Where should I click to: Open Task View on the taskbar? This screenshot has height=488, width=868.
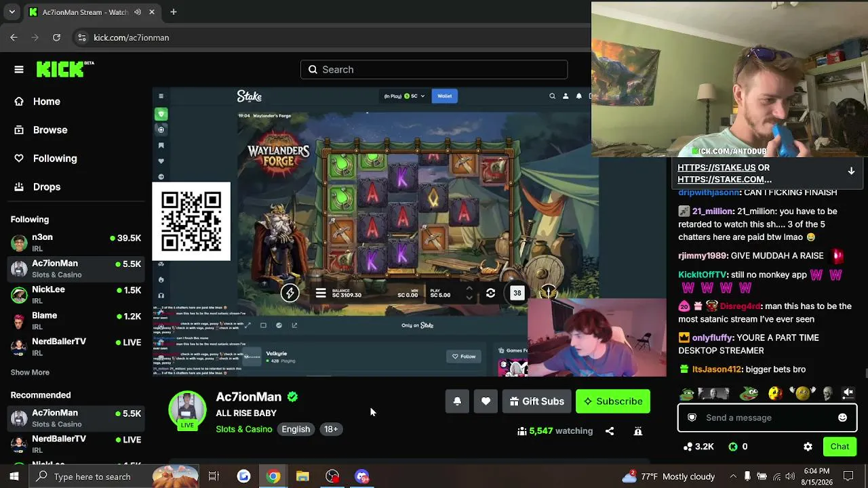pos(214,476)
